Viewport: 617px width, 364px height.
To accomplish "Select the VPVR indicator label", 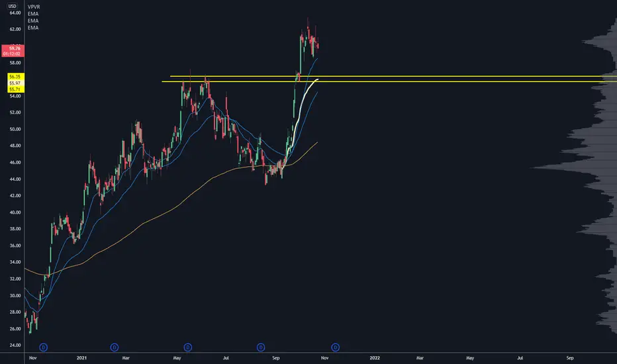I will pyautogui.click(x=34, y=7).
